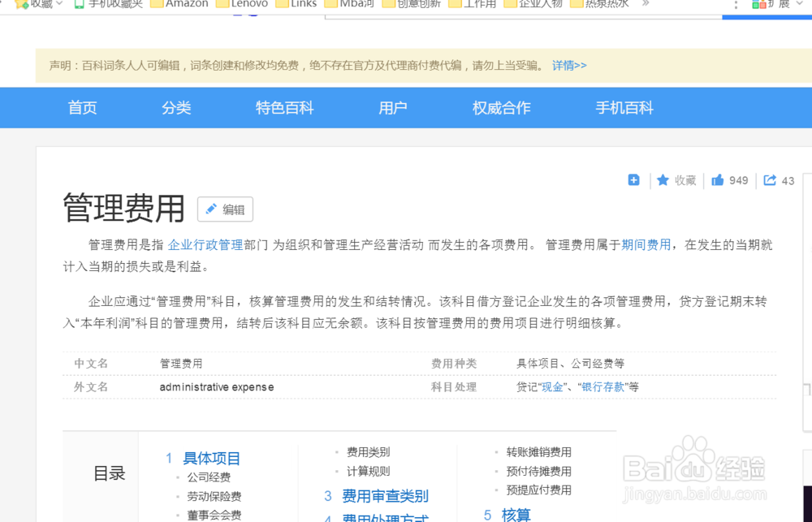
Task: Click the three-dot overflow icon near 扩展
Action: pyautogui.click(x=736, y=5)
